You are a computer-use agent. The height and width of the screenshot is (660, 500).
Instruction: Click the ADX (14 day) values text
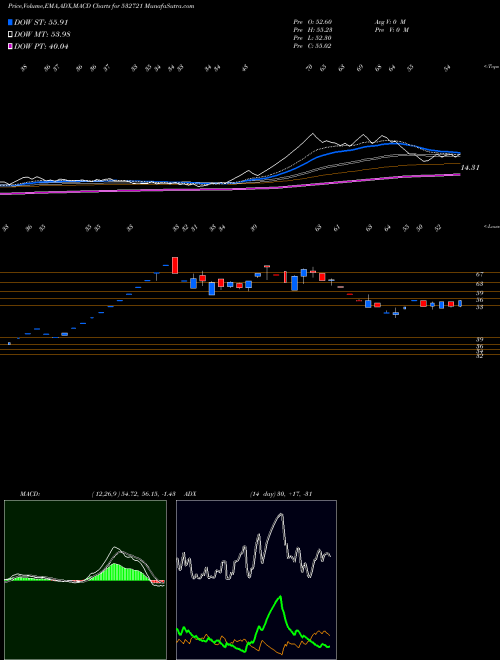point(280,494)
